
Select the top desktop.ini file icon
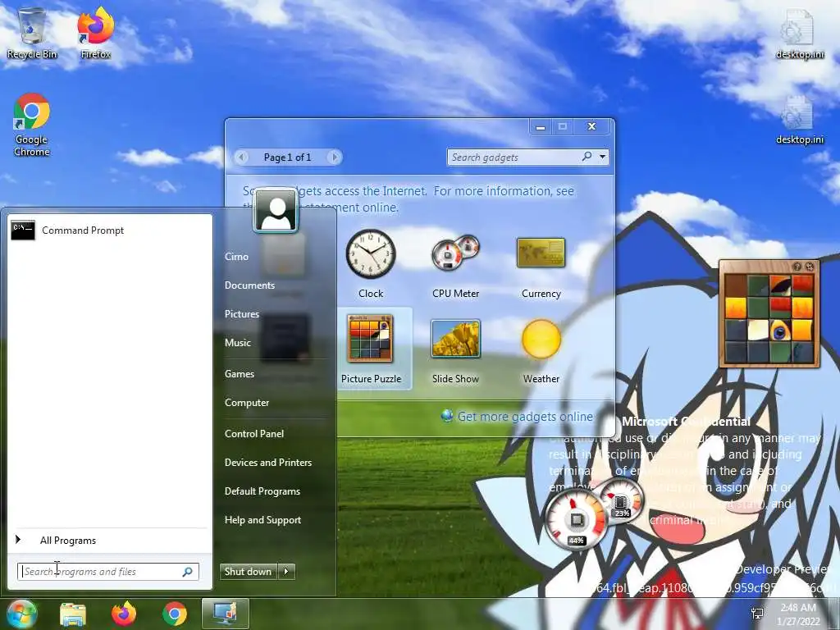pyautogui.click(x=799, y=33)
